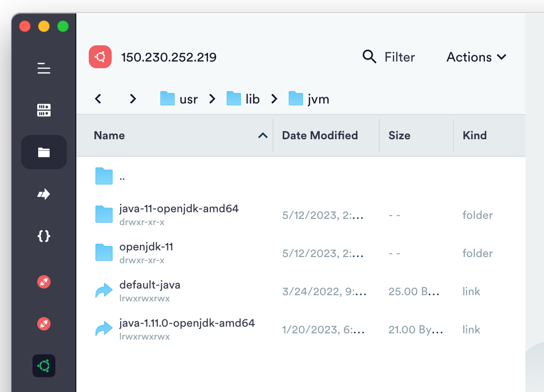Toggle sort direction arrow on Name
This screenshot has height=392, width=544.
point(263,135)
